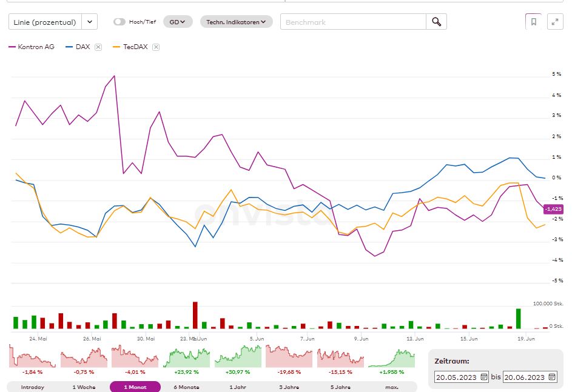Click into the Benchmark search field
The width and height of the screenshot is (572, 392).
(x=354, y=22)
